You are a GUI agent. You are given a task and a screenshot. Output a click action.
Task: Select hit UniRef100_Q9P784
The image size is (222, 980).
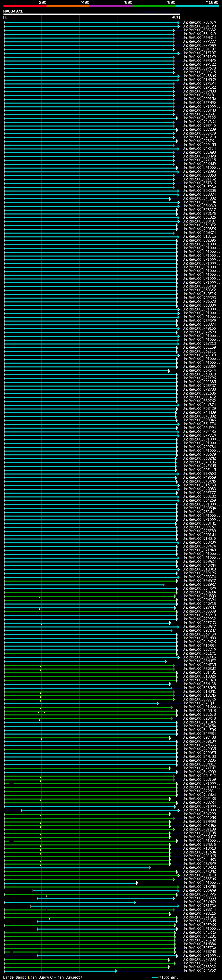[199, 447]
